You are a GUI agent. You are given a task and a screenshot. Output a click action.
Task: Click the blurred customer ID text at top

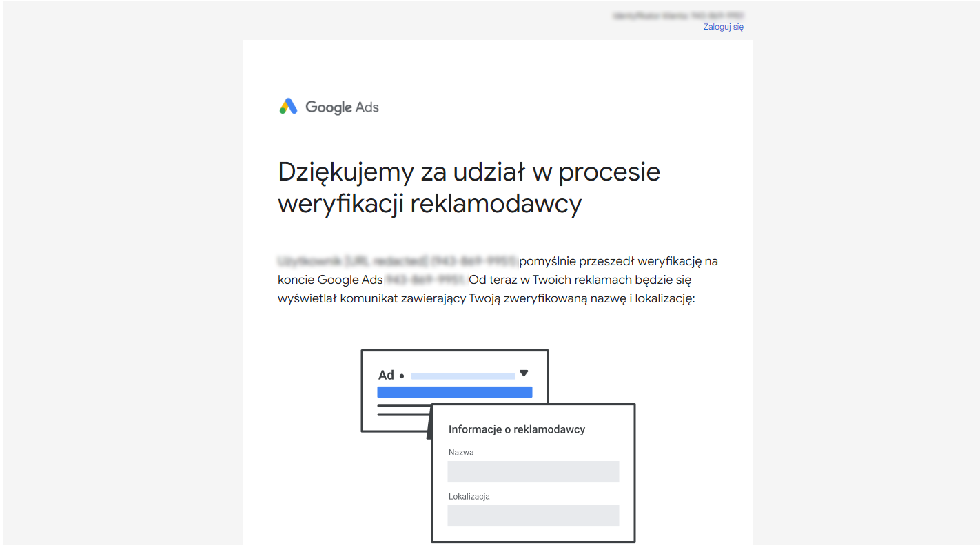point(678,15)
